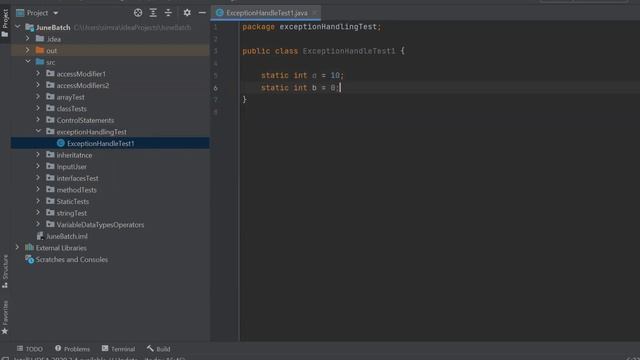The height and width of the screenshot is (360, 640).
Task: Click the Project folder icon in header
Action: (20, 13)
